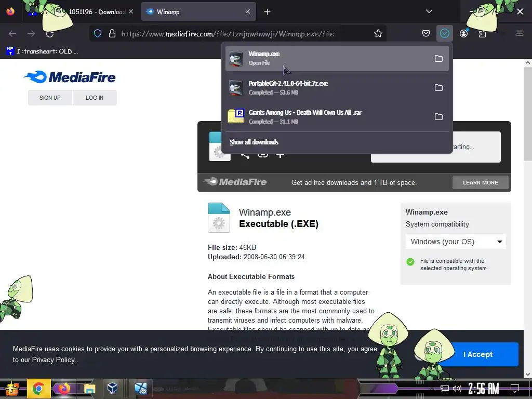The height and width of the screenshot is (399, 532).
Task: Click the MediaFire logo at top left
Action: [70, 77]
